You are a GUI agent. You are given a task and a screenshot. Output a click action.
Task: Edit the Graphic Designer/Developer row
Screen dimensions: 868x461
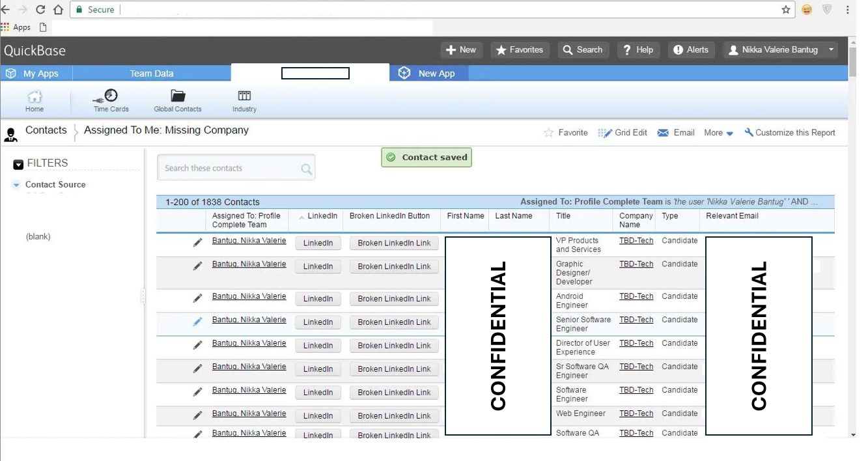tap(197, 266)
